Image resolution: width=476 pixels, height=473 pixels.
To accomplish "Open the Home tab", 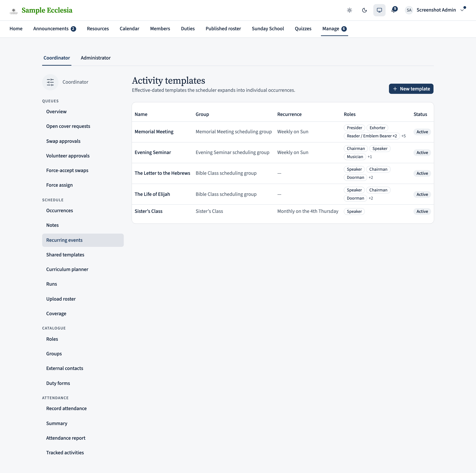I will pos(16,29).
